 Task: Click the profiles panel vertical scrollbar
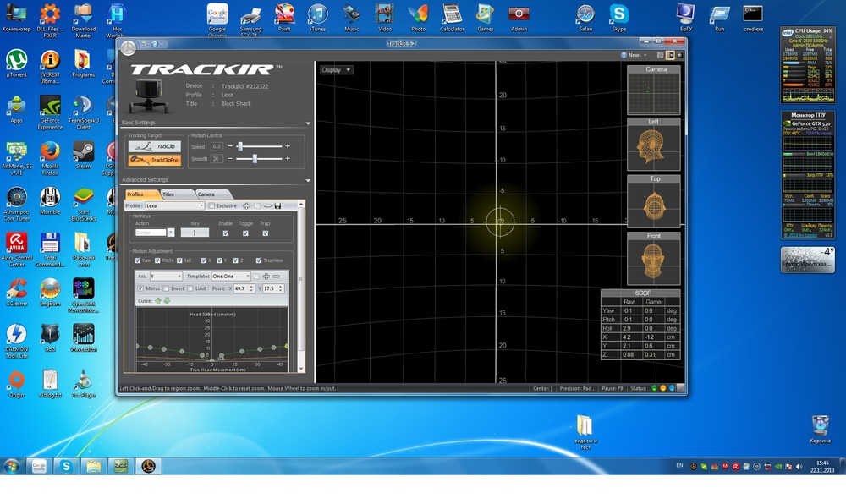pyautogui.click(x=301, y=286)
